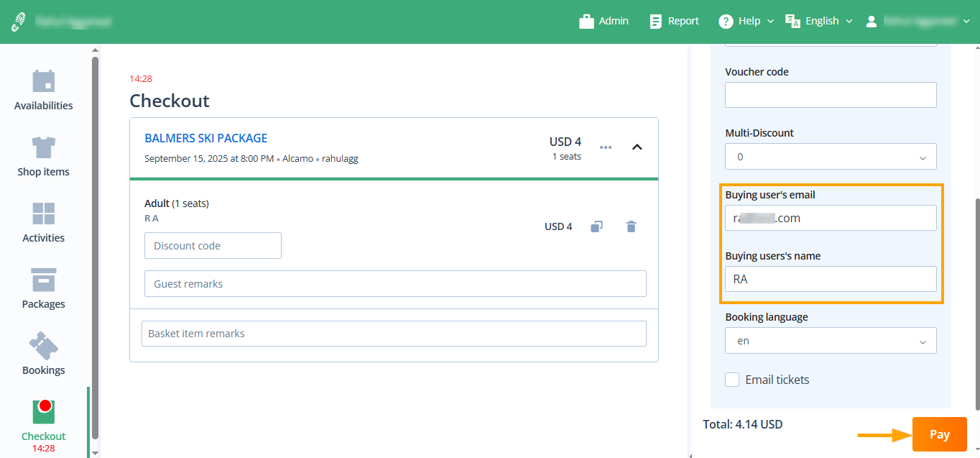Screen dimensions: 980x458
Task: Click the duplicate icon for Adult seat
Action: pyautogui.click(x=596, y=226)
